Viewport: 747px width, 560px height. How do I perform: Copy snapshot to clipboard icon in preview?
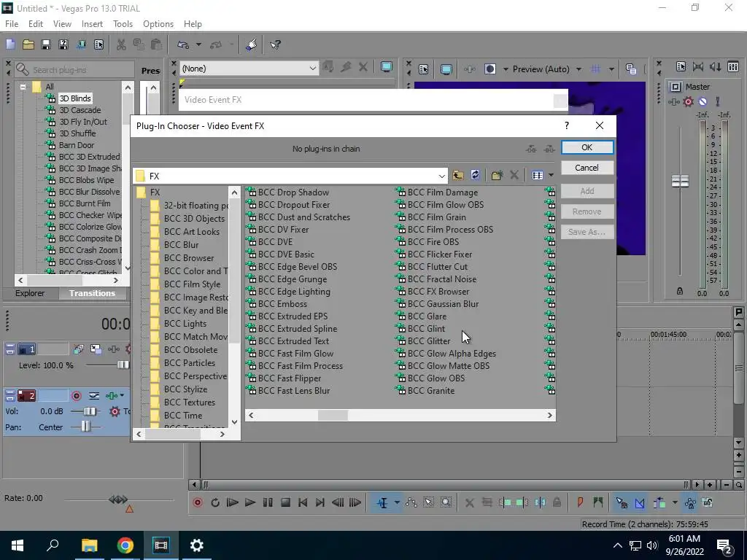[x=631, y=69]
